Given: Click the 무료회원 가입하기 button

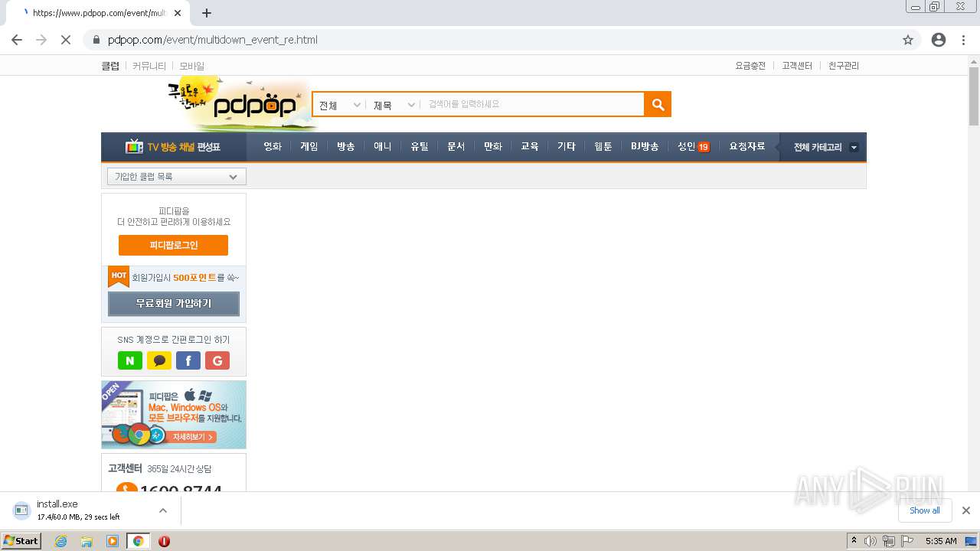Looking at the screenshot, I should (x=174, y=304).
